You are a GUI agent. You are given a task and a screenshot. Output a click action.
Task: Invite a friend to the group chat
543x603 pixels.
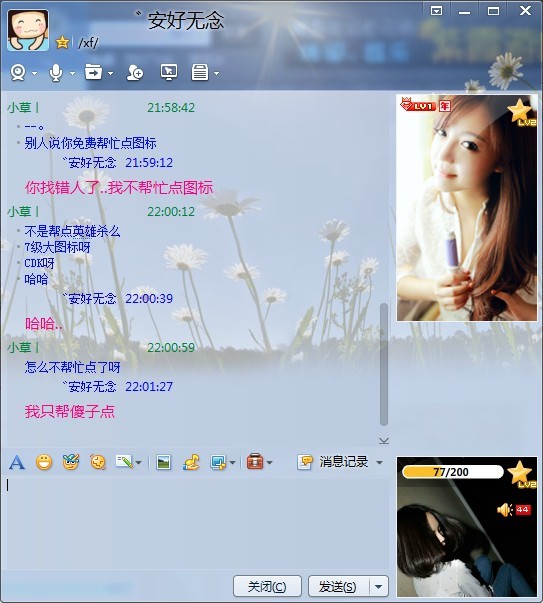tap(135, 72)
